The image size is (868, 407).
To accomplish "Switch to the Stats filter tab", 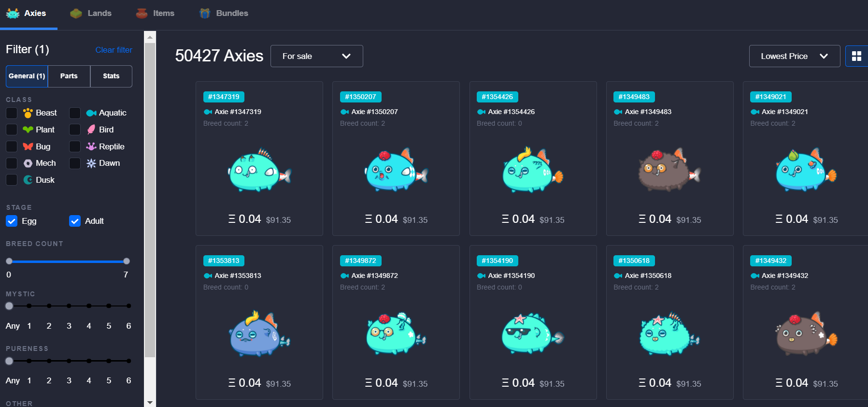I will coord(111,76).
